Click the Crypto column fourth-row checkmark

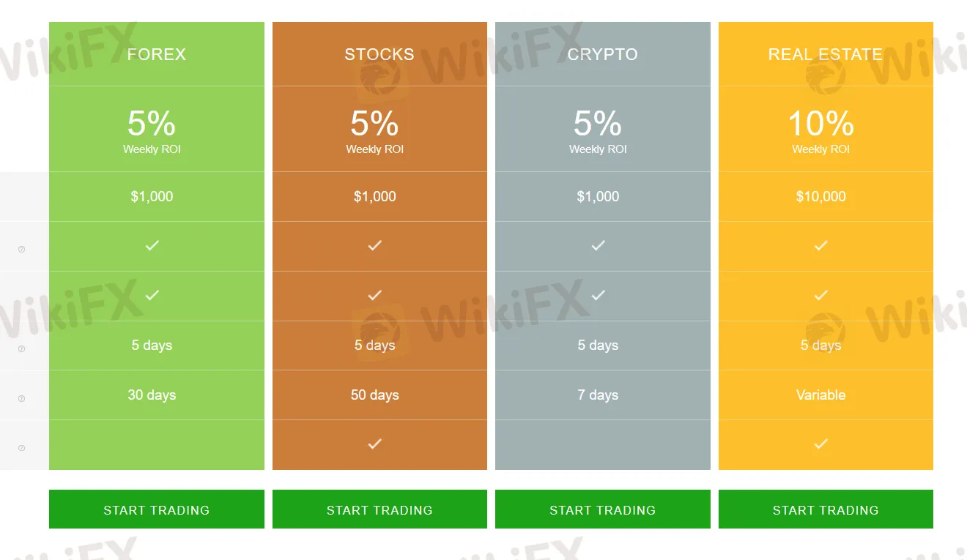598,296
